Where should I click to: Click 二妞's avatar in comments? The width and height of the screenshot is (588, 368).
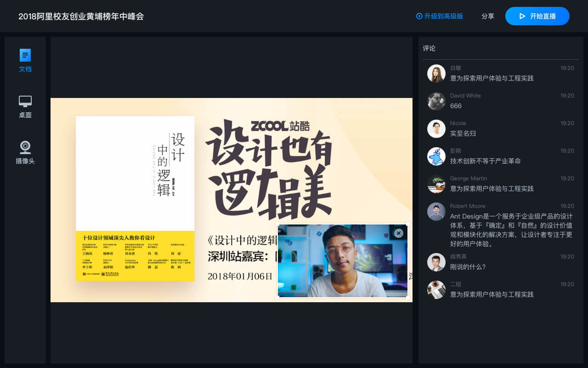coord(436,290)
